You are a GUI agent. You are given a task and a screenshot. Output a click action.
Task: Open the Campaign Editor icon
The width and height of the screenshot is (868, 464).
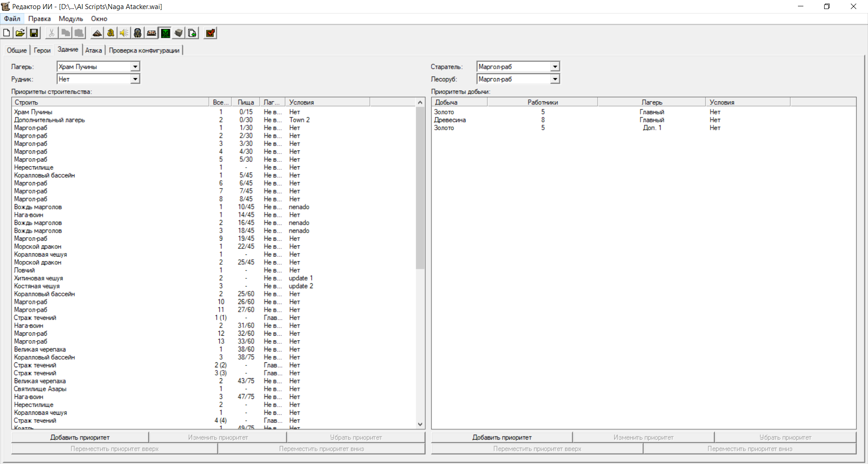point(151,33)
